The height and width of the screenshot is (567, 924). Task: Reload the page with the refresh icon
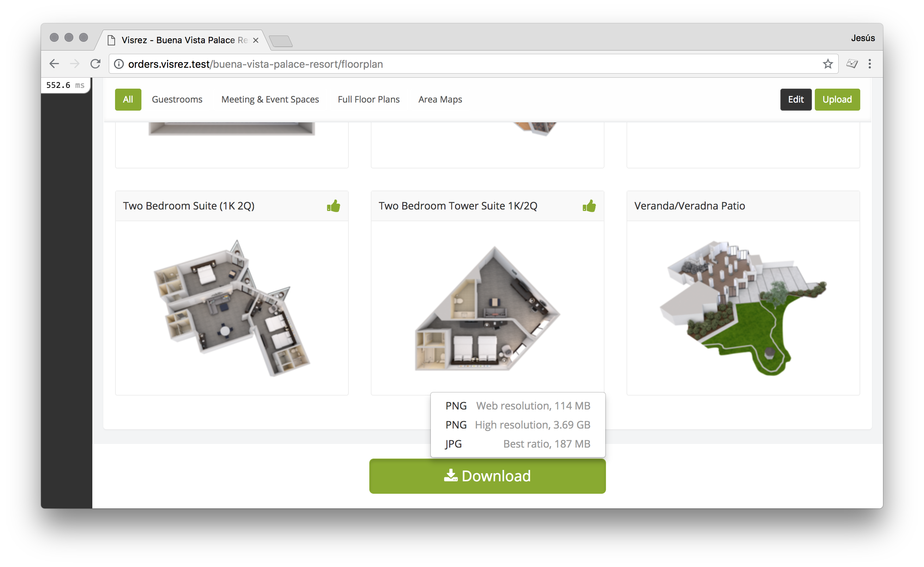click(96, 64)
